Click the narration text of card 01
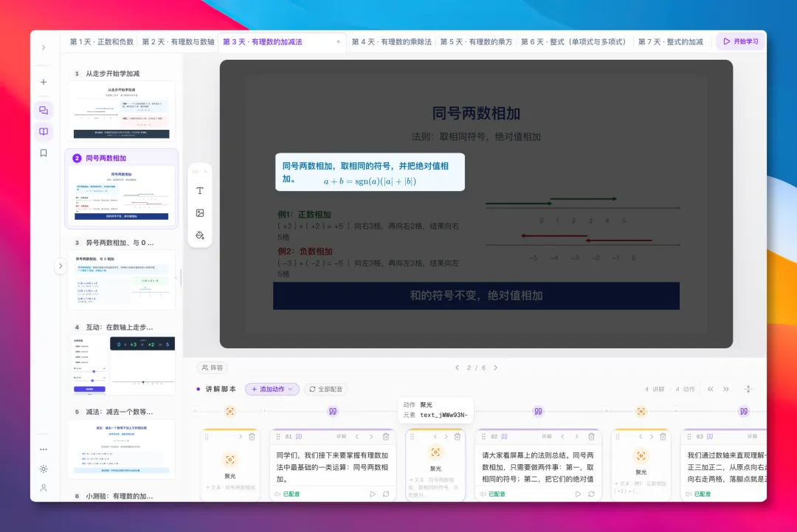Screen dimensions: 797x532 pyautogui.click(x=332, y=467)
